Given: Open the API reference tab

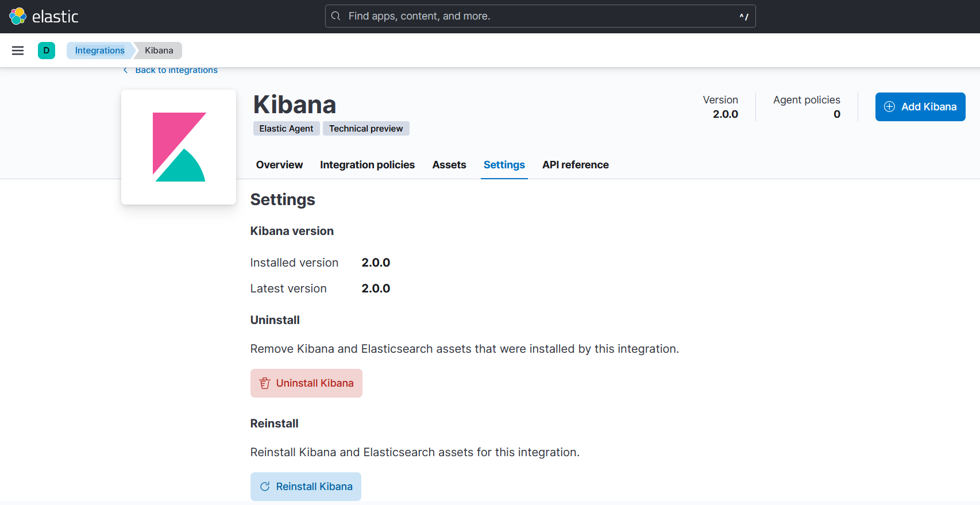Looking at the screenshot, I should pyautogui.click(x=576, y=165).
